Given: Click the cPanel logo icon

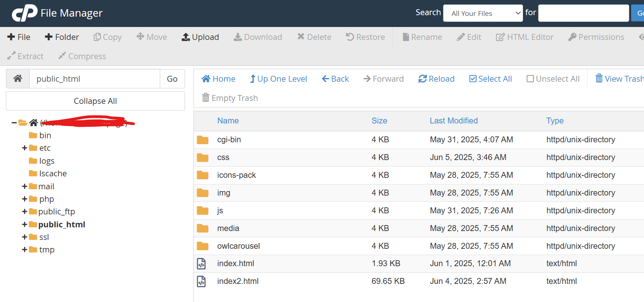Looking at the screenshot, I should [24, 13].
